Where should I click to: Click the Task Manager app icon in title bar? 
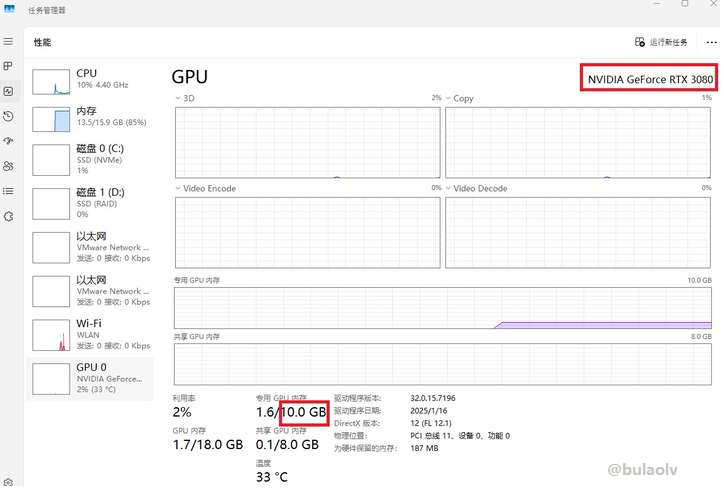tap(9, 9)
